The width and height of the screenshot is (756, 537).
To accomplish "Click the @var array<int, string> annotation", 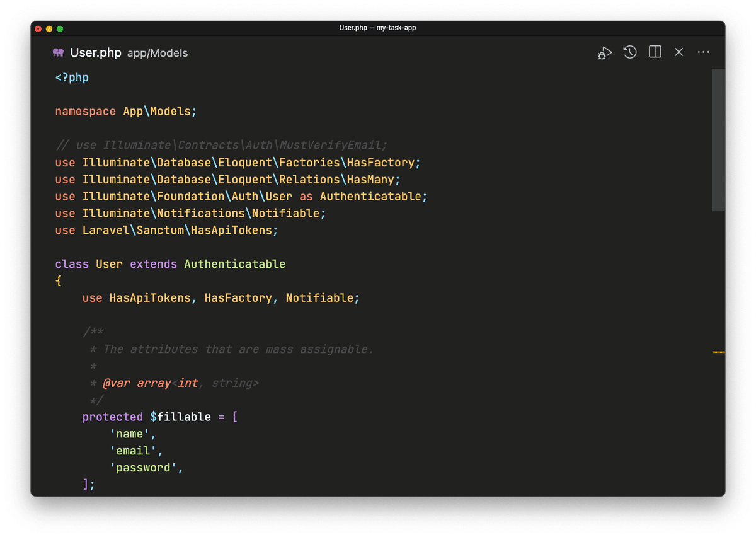I will tap(181, 383).
